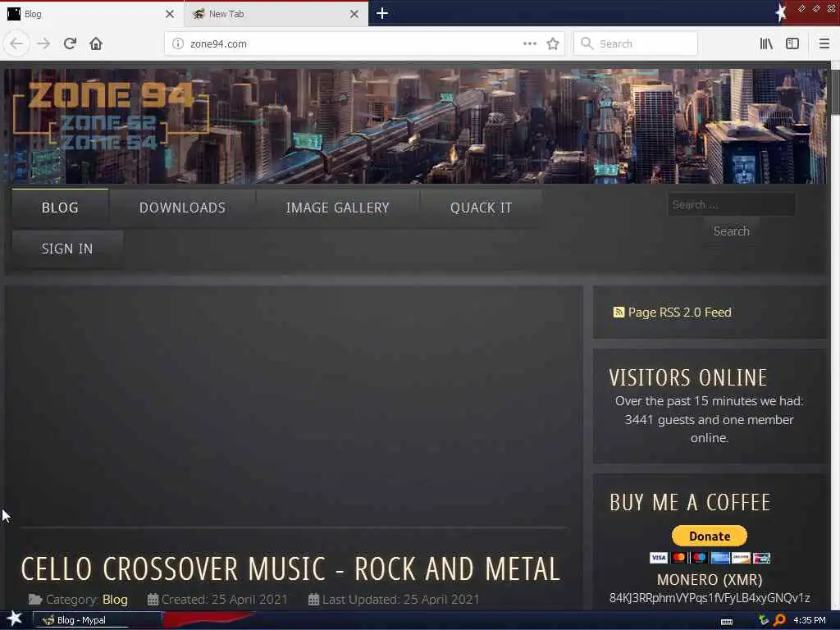Click the star Start button on taskbar

coord(15,619)
